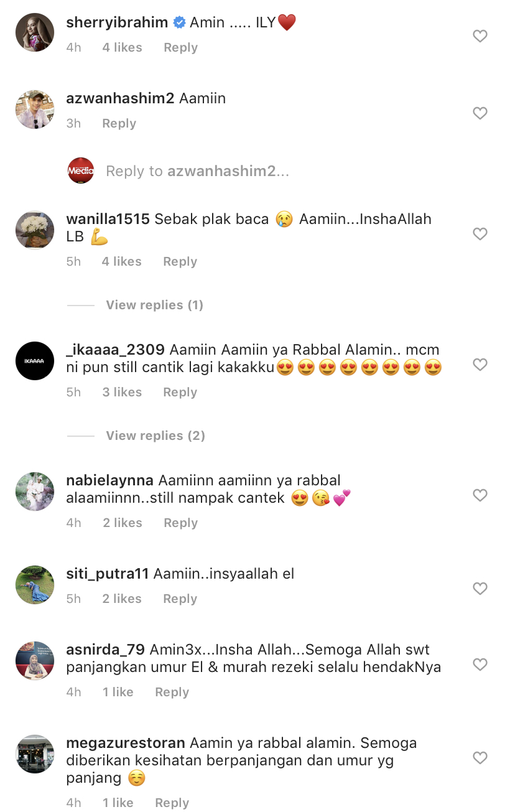This screenshot has height=812, width=515.
Task: View 4 likes on wanilla1515's comment
Action: (121, 261)
